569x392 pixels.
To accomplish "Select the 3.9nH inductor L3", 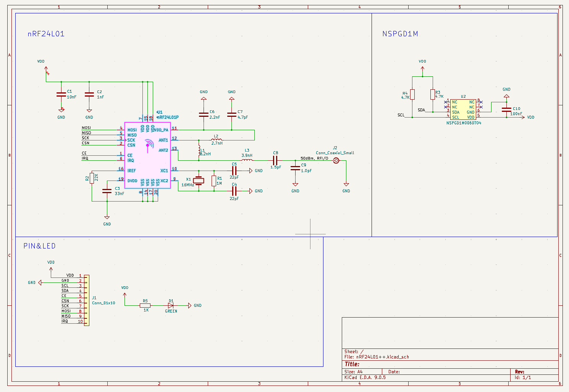I will pos(247,160).
